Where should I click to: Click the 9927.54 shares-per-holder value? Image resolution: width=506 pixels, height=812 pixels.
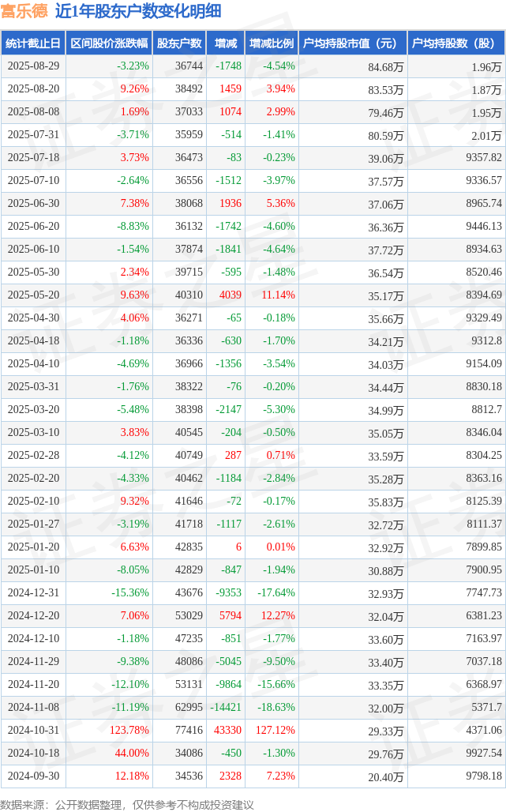[x=484, y=753]
